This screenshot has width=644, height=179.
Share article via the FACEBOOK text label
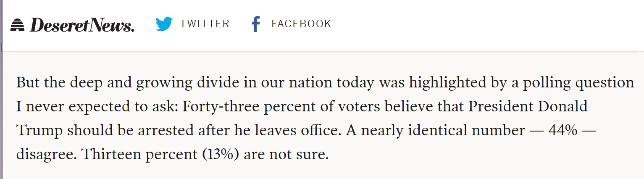[301, 24]
